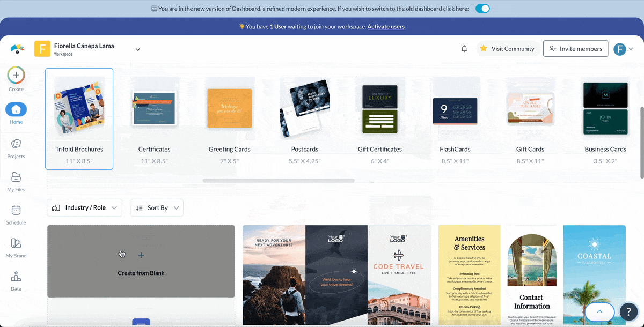This screenshot has height=327, width=644.
Task: Open the Home section in sidebar
Action: pos(16,110)
